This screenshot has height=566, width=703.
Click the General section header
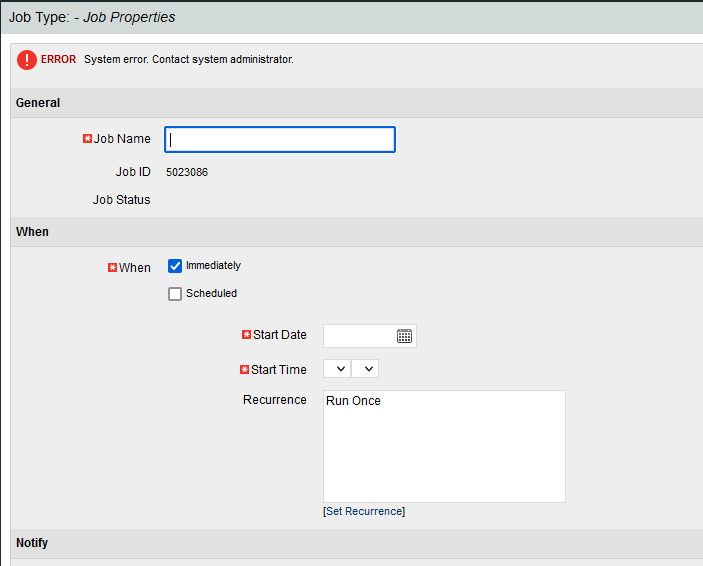38,103
